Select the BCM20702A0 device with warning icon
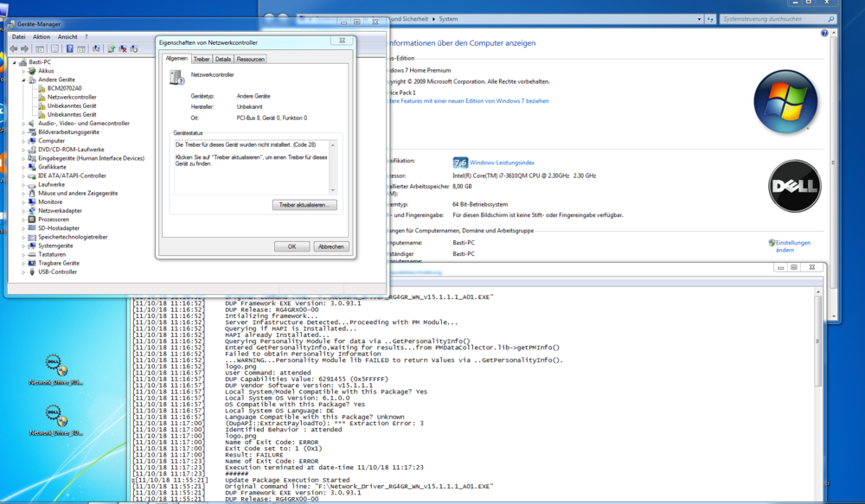This screenshot has height=504, width=865. [64, 88]
